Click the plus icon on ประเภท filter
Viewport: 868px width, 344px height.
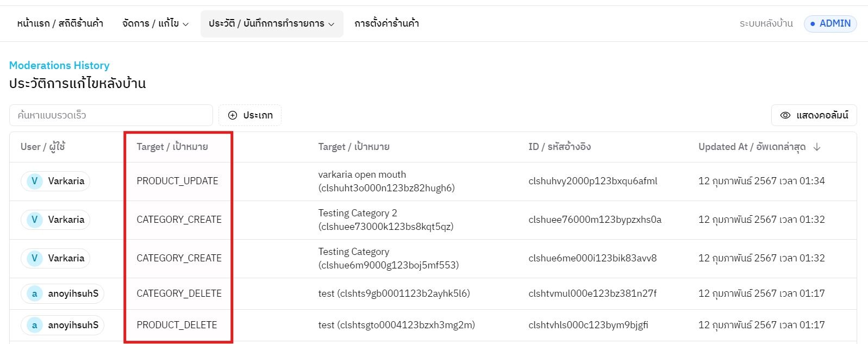233,115
